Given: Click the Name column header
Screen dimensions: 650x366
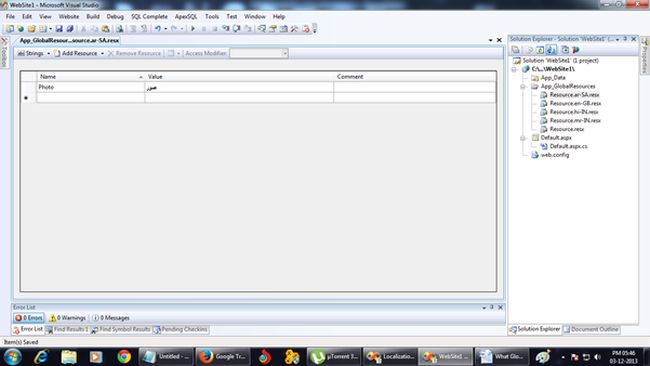Looking at the screenshot, I should 91,77.
